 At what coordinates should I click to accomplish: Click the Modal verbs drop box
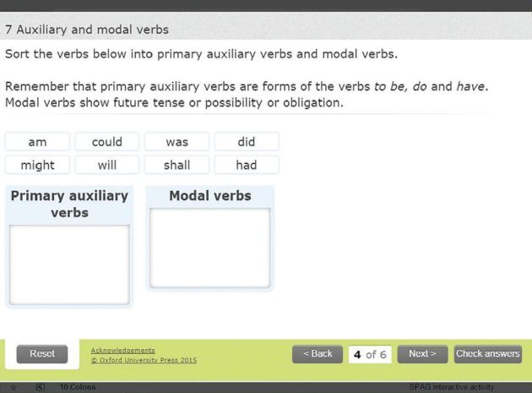(x=210, y=248)
